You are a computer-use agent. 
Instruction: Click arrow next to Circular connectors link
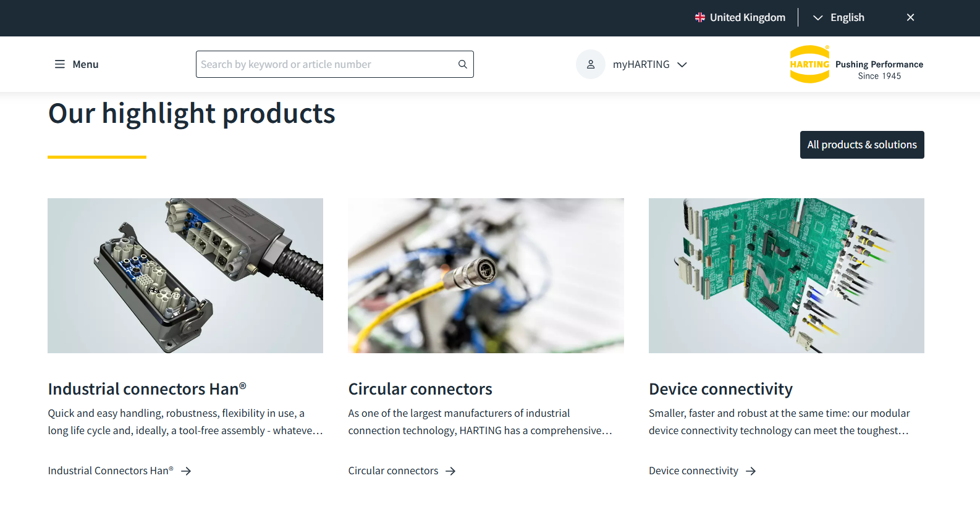tap(450, 471)
